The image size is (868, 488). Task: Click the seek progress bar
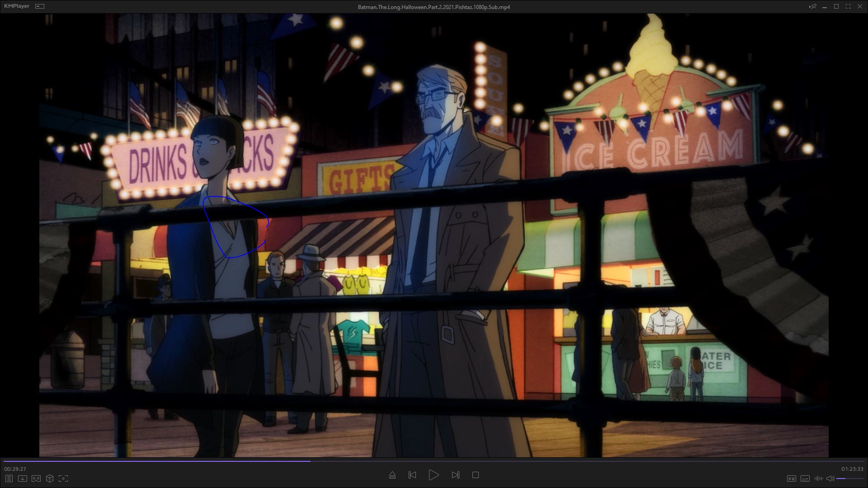(x=434, y=461)
